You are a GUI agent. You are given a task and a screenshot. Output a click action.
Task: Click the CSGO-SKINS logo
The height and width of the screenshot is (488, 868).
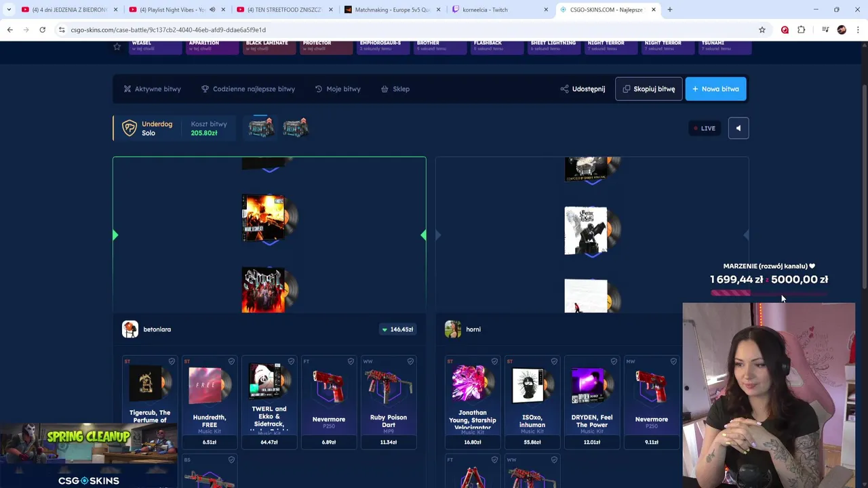pyautogui.click(x=89, y=481)
